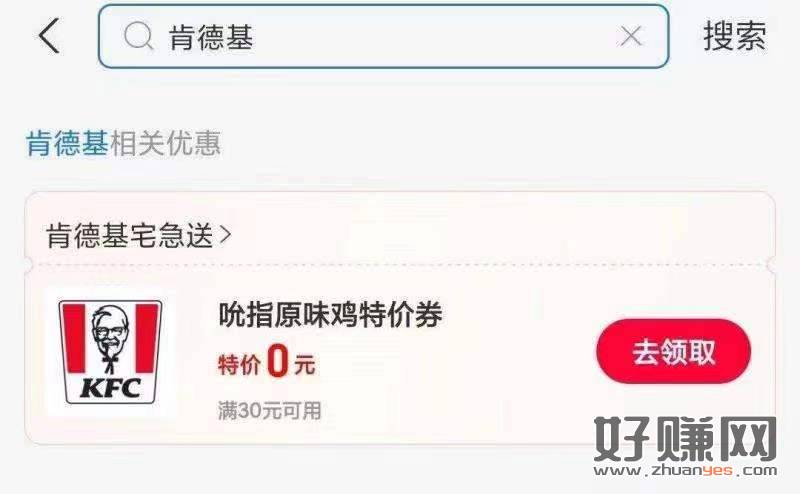Open the www.zhuanyes.com watermark URL

pos(685,471)
